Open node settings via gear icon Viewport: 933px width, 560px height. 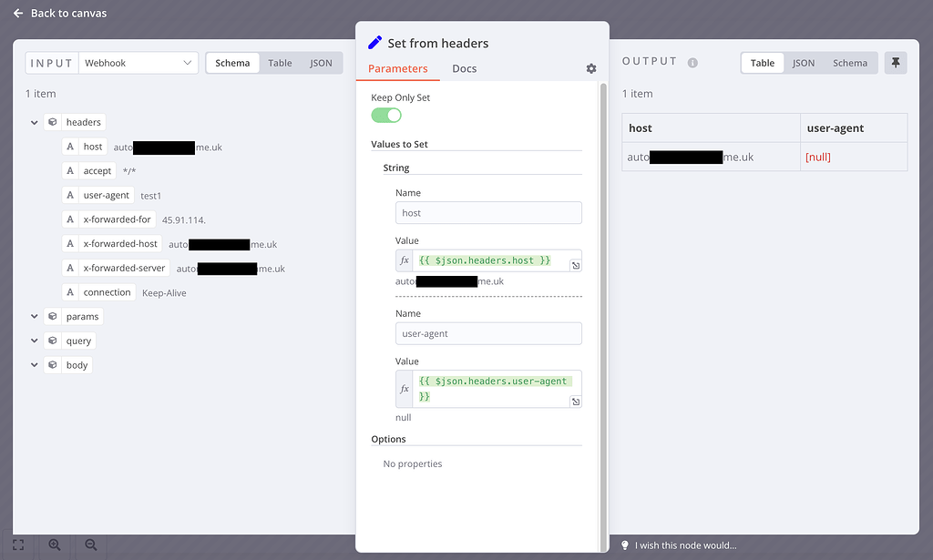[590, 68]
